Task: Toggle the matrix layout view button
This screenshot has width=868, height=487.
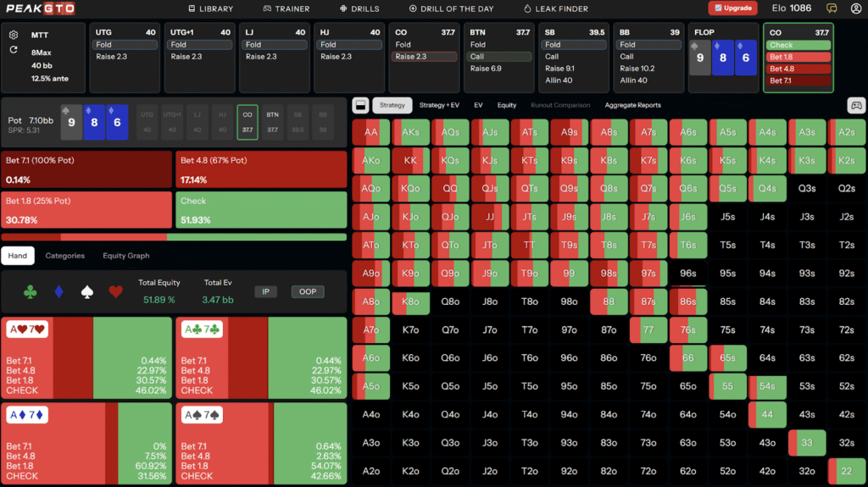Action: click(x=360, y=105)
